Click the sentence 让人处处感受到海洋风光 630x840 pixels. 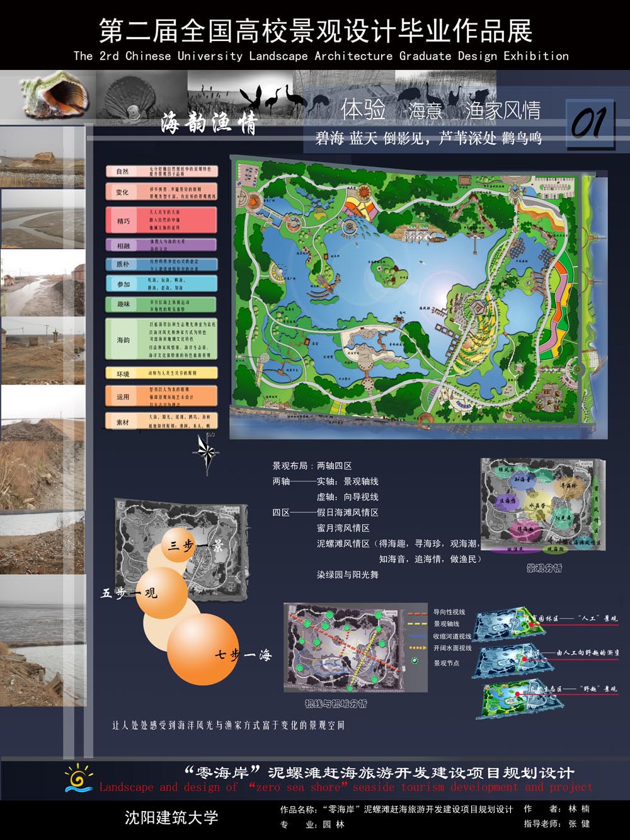pyautogui.click(x=228, y=725)
